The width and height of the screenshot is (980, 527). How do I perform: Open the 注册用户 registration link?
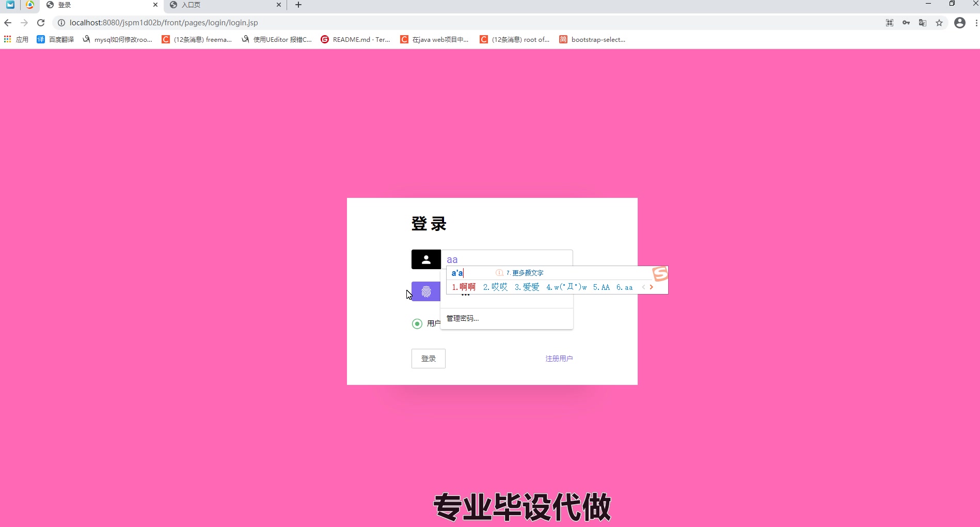pos(559,359)
